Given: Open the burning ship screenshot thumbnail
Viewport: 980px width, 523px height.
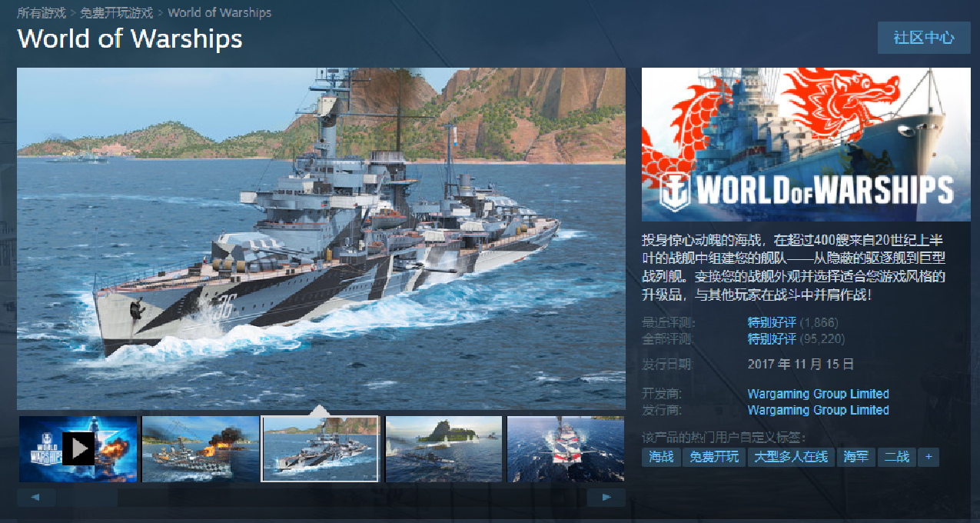Looking at the screenshot, I should [x=200, y=449].
